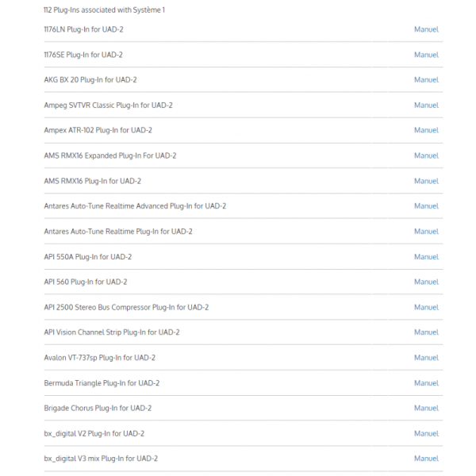Open Manuel for API 560 Plug-In
This screenshot has width=476, height=476.
[x=426, y=282]
